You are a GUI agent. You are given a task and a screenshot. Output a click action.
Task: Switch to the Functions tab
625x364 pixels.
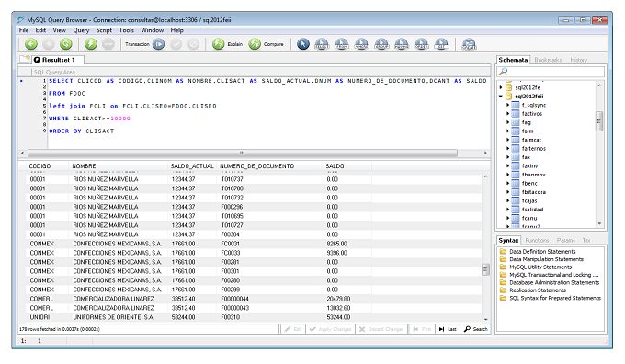point(537,241)
